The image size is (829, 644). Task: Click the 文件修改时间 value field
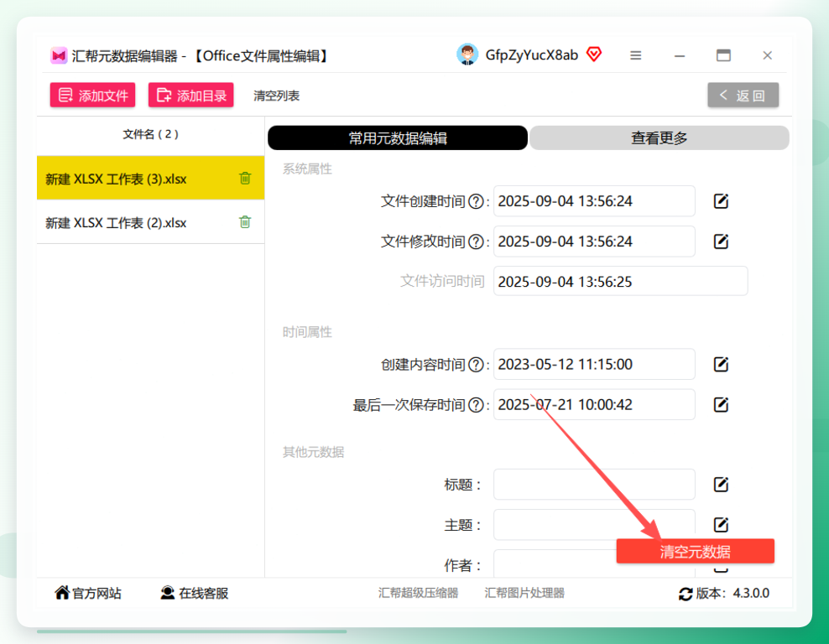[x=594, y=241]
